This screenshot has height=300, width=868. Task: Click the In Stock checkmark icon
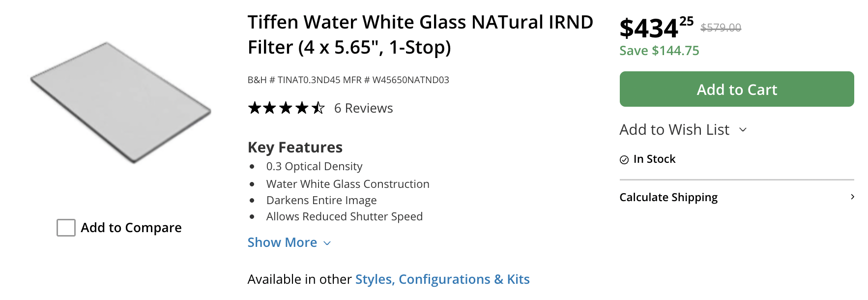[624, 159]
